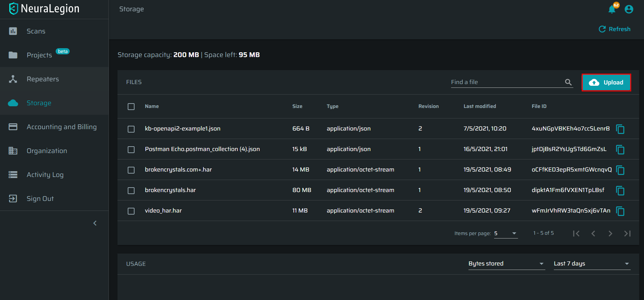Go to first page of files
This screenshot has height=300, width=644.
tap(576, 233)
